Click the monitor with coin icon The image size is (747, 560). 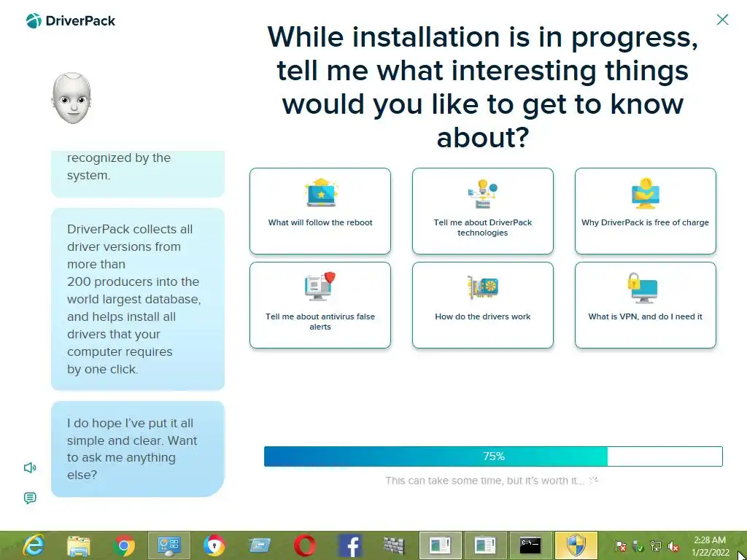point(646,193)
